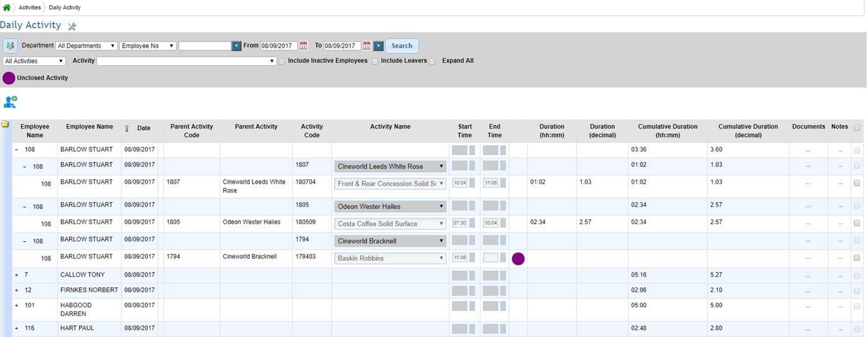This screenshot has height=337, width=868.
Task: Sort by the Date column header
Action: tap(143, 128)
